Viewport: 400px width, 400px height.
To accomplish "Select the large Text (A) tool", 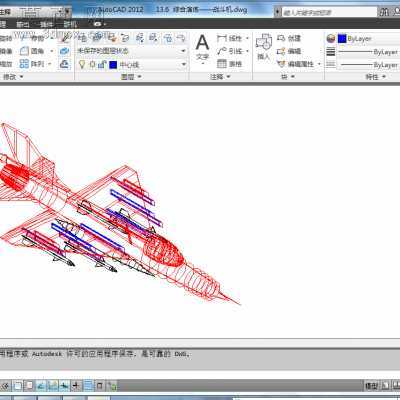I will click(x=202, y=43).
